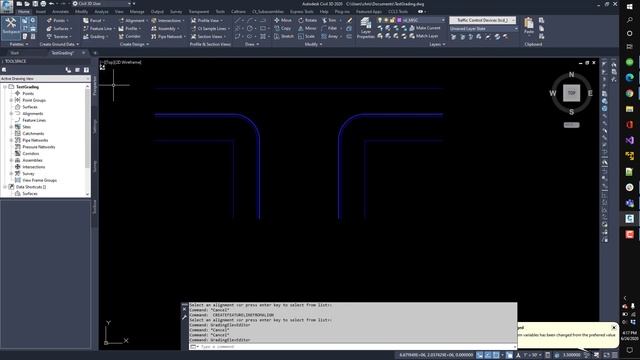
Task: Open the Active Drawing View dropdown
Action: [45, 78]
